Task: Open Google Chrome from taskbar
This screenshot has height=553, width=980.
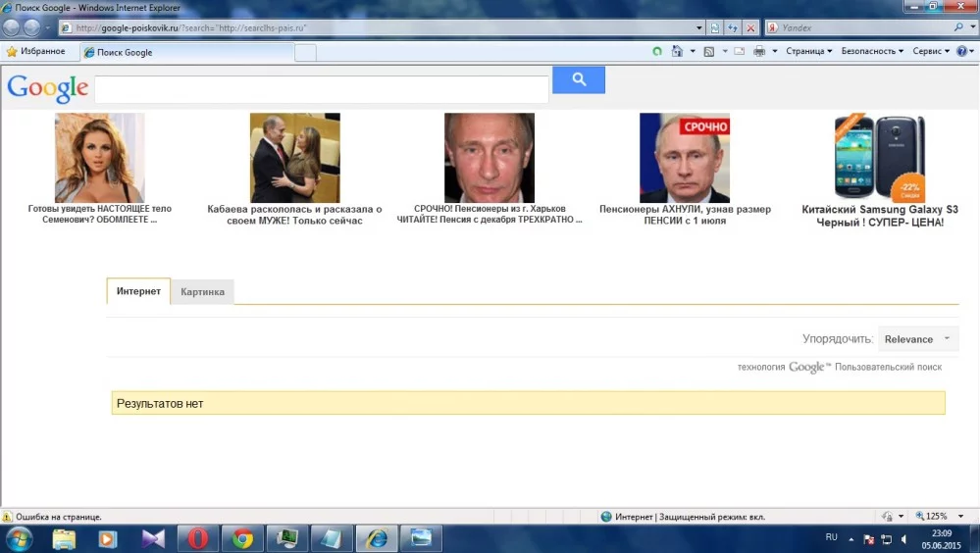Action: click(x=242, y=538)
